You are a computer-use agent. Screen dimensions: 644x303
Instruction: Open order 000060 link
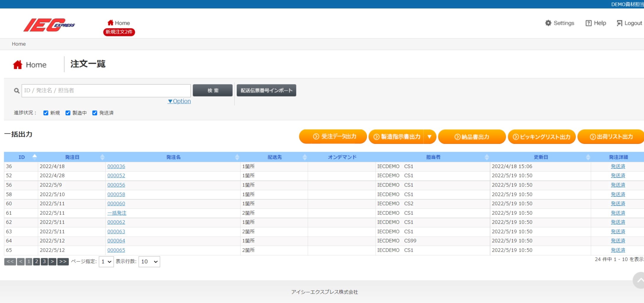pyautogui.click(x=116, y=204)
